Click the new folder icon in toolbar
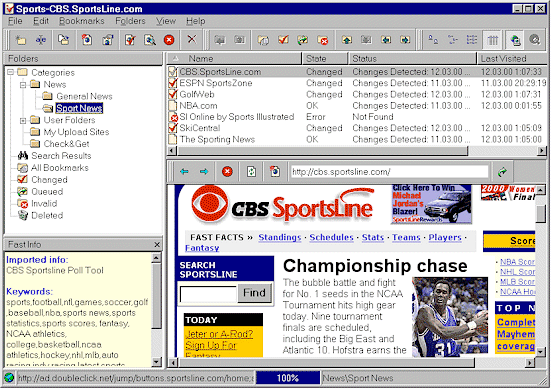This screenshot has width=551, height=389. 21,40
